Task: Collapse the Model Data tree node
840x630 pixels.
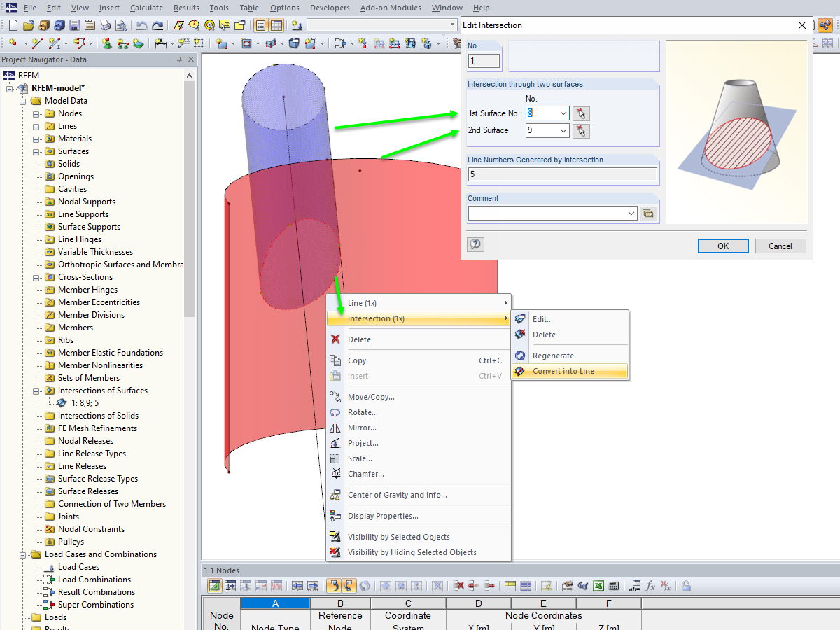Action: (x=22, y=101)
